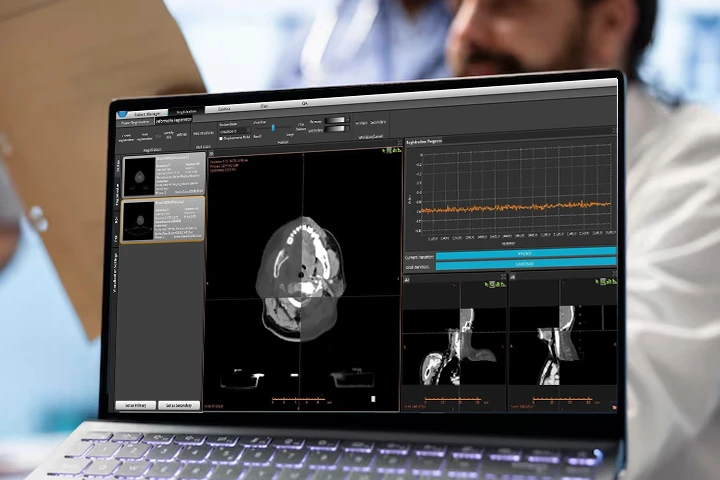This screenshot has width=720, height=480.
Task: Click the Set as Primary button
Action: coord(135,406)
